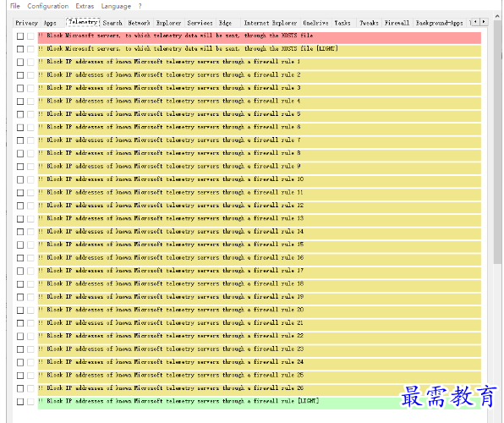Enable firewall rule 5 checkbox
The height and width of the screenshot is (423, 504).
[20, 114]
